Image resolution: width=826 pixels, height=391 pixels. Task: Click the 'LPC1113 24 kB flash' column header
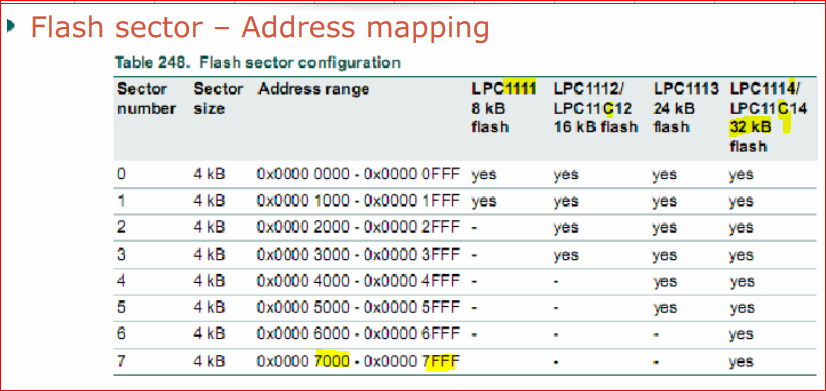(685, 109)
